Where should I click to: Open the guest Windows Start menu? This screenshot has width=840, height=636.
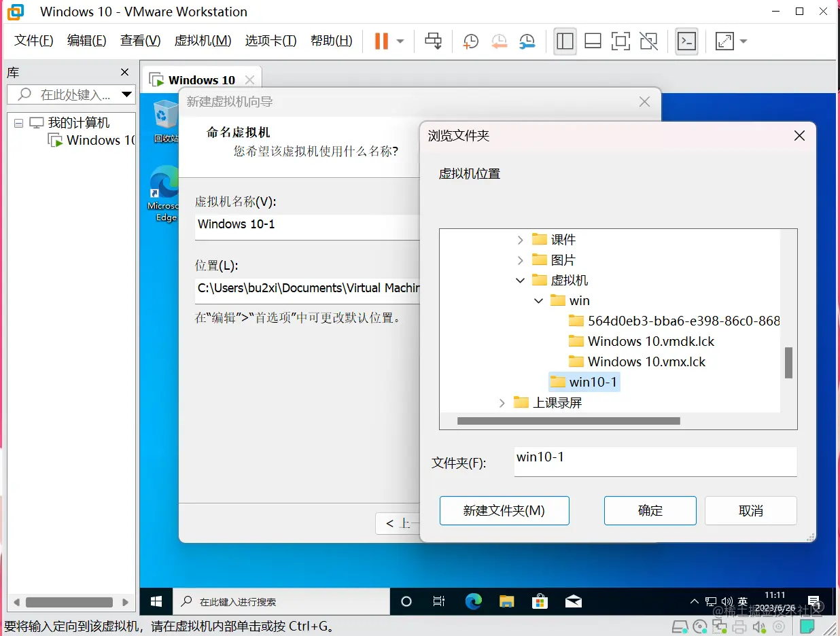point(156,601)
